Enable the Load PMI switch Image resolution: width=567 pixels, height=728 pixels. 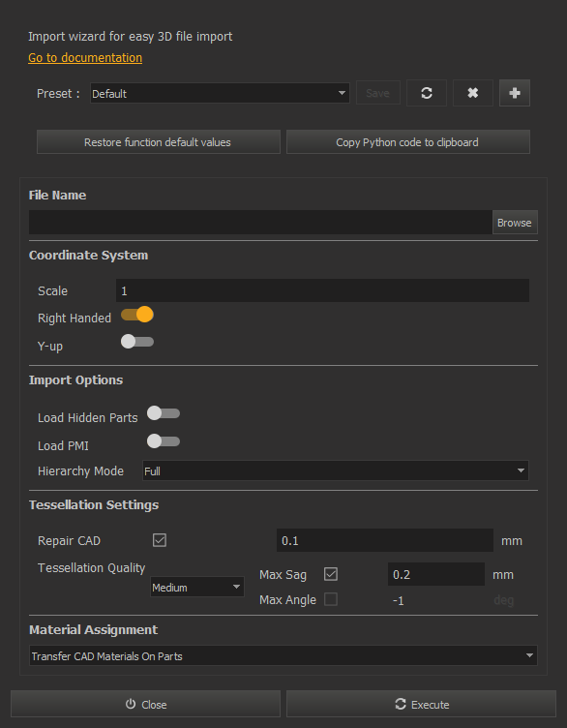164,441
